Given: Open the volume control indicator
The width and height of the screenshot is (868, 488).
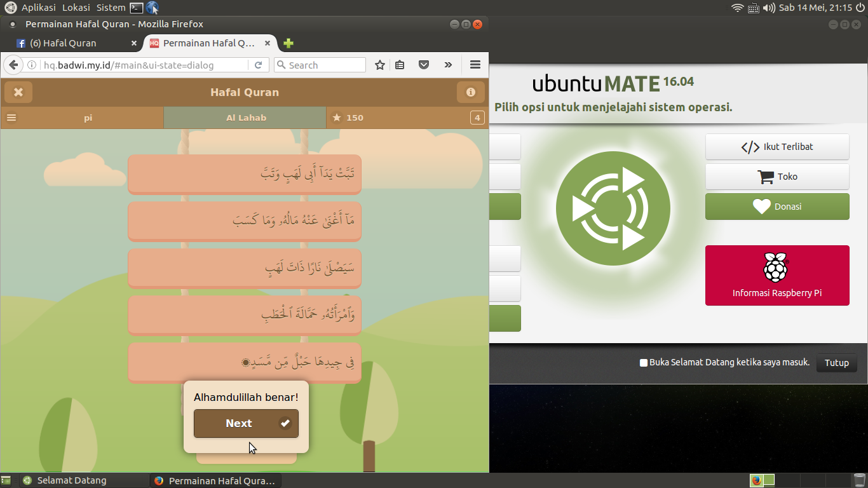Looking at the screenshot, I should (769, 8).
